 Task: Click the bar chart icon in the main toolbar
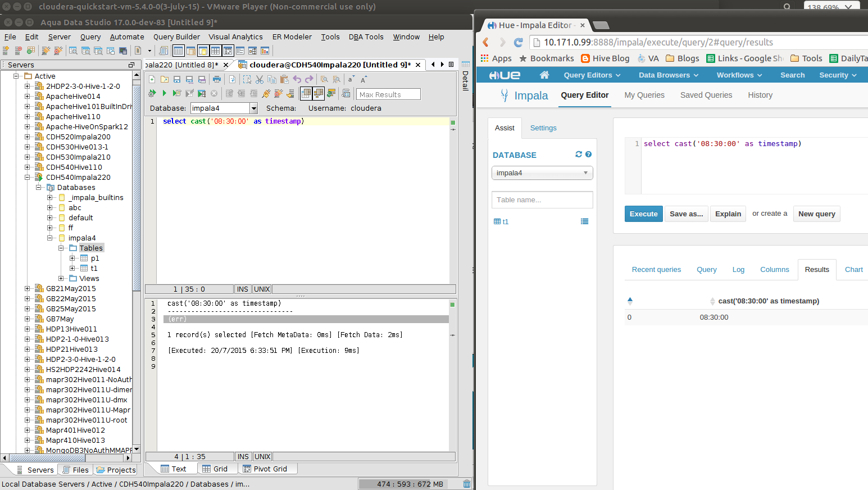pos(265,51)
